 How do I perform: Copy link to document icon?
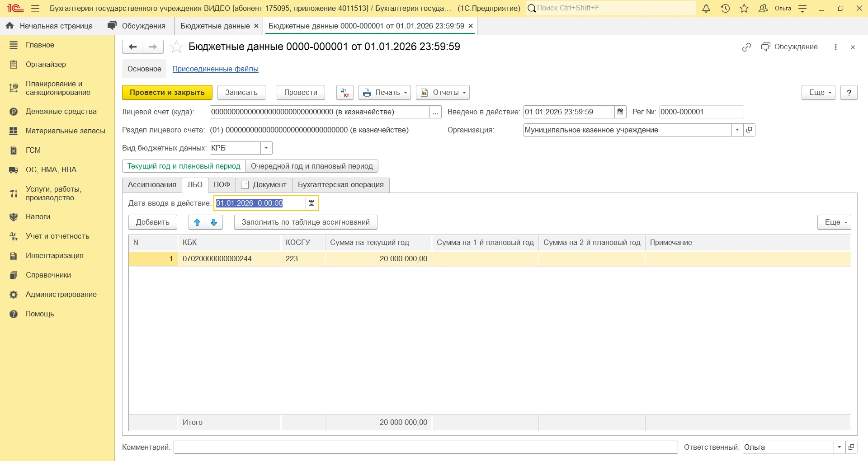pyautogui.click(x=746, y=47)
